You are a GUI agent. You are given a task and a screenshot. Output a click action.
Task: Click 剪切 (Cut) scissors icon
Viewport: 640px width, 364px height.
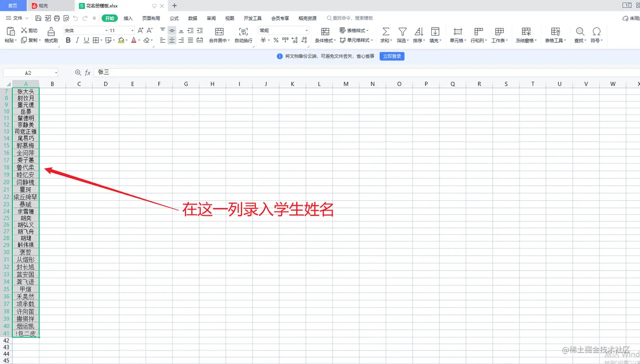coord(24,30)
